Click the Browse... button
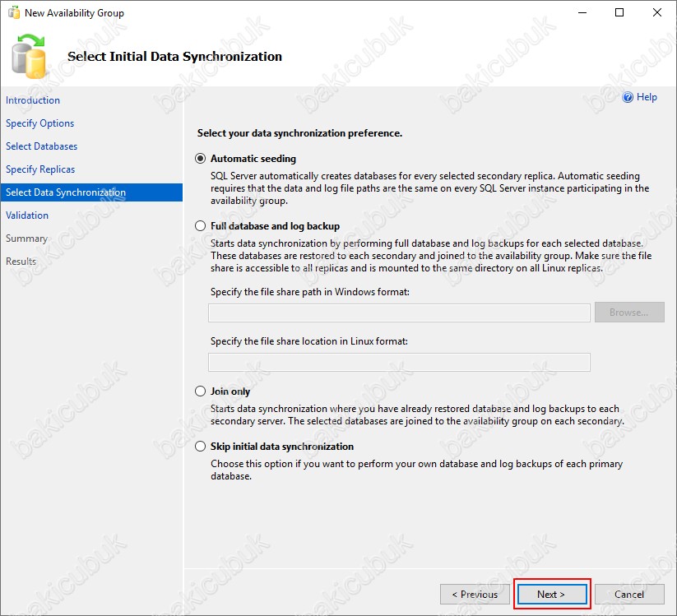The height and width of the screenshot is (616, 677). [629, 312]
